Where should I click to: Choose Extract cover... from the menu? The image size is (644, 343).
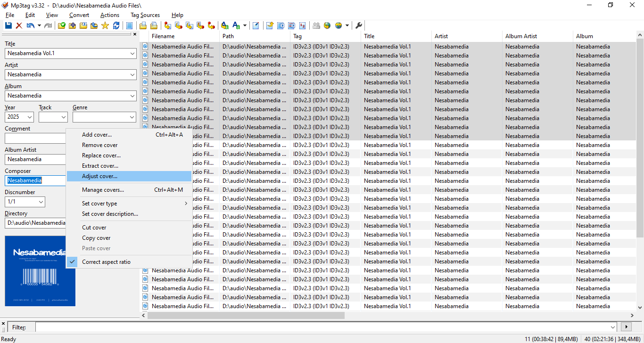tap(100, 166)
